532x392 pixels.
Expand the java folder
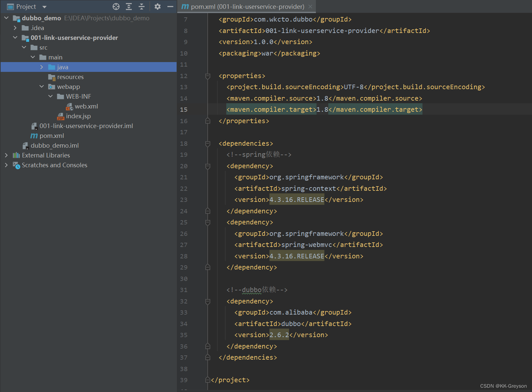tap(42, 67)
